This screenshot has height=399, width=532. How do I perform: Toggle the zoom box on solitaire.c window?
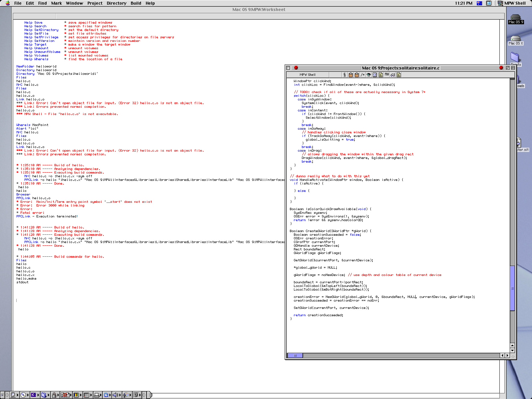508,68
